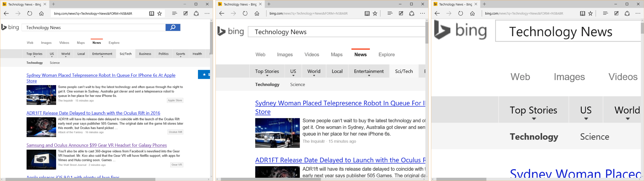This screenshot has width=644, height=181.
Task: Open the ADR1FT Release Date headline, left window
Action: pyautogui.click(x=93, y=113)
